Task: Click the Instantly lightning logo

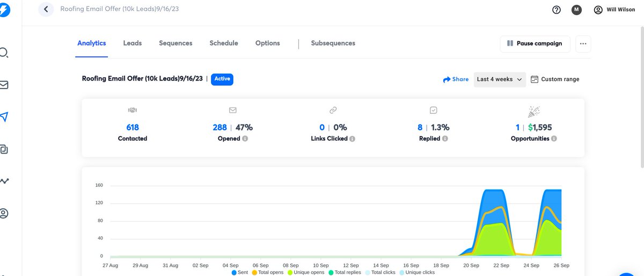Action: tap(3, 11)
